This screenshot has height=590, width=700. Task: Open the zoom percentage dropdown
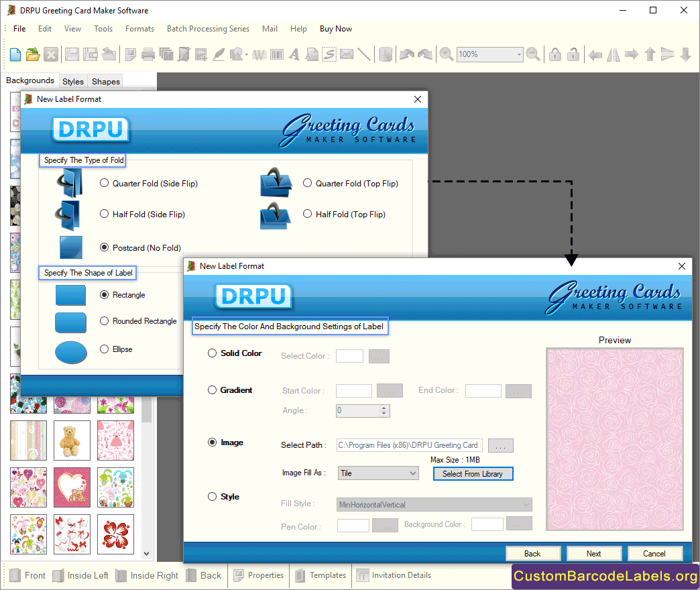tap(519, 54)
